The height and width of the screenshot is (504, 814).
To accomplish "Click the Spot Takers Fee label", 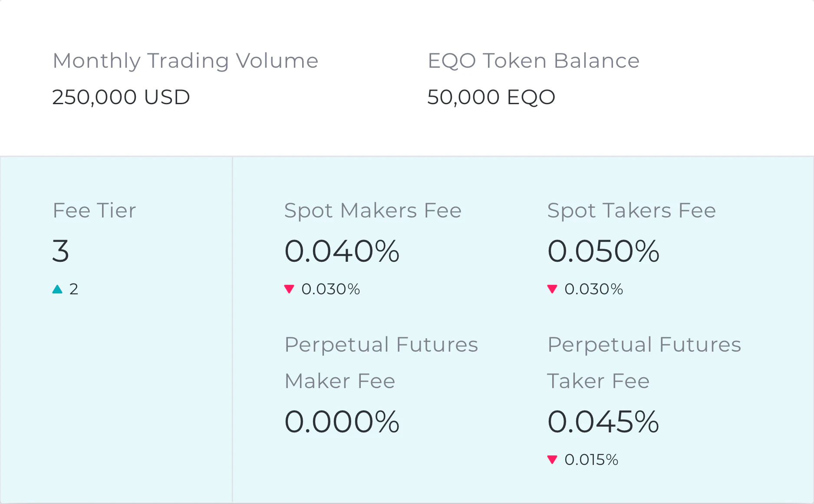I will click(x=631, y=211).
